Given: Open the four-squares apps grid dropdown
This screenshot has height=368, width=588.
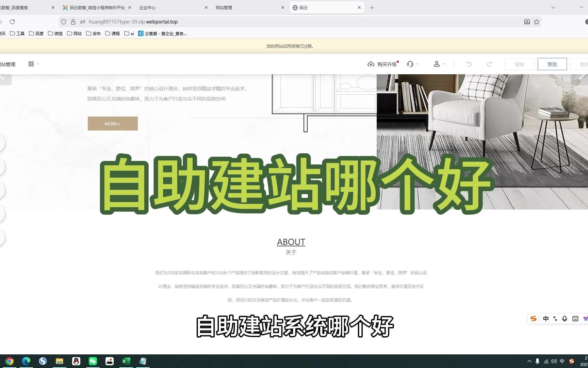Looking at the screenshot, I should (33, 64).
